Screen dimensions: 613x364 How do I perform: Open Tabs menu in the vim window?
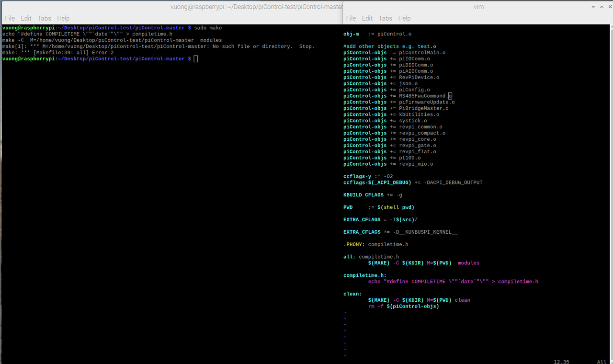(385, 18)
